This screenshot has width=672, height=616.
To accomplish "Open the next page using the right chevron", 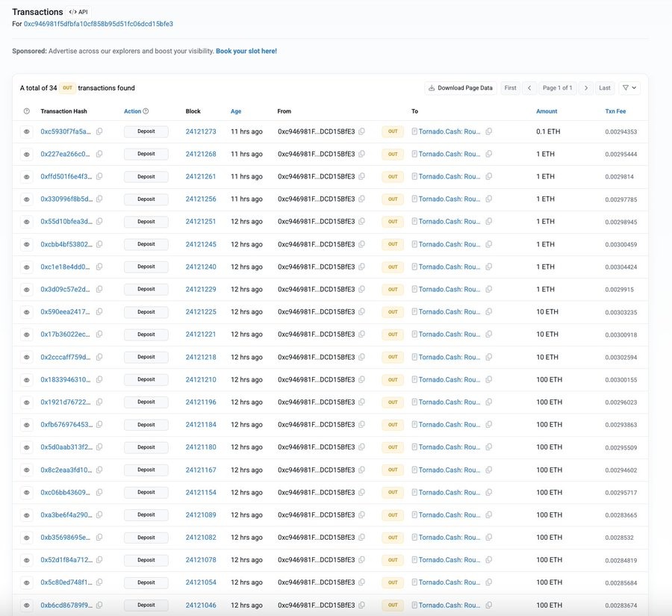I will (x=586, y=87).
